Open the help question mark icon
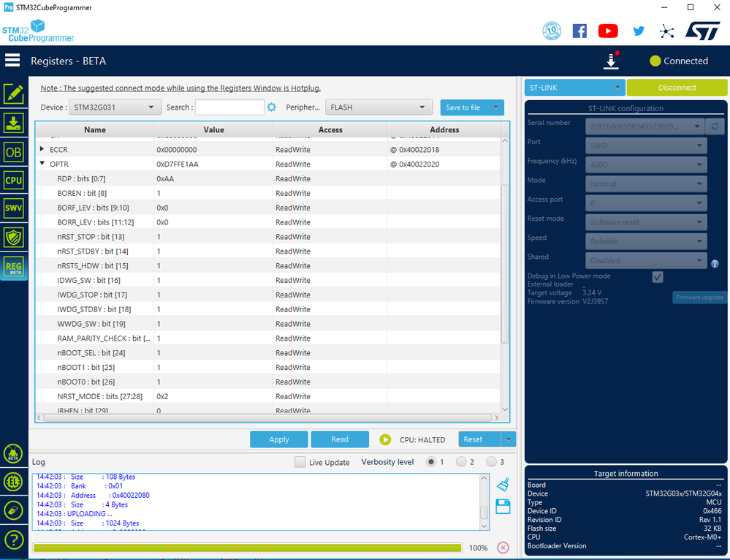The height and width of the screenshot is (560, 730). tap(13, 540)
